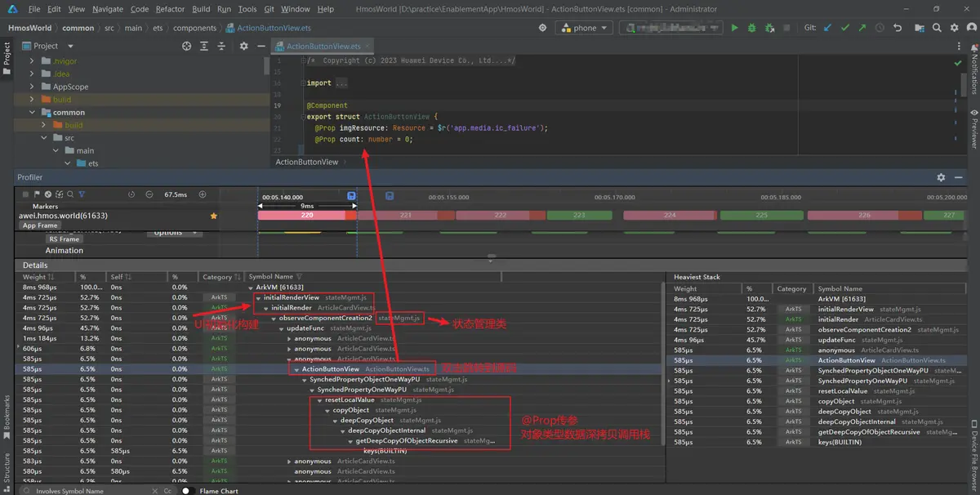980x495 pixels.
Task: Zoom out the profiler timeline
Action: [x=149, y=194]
